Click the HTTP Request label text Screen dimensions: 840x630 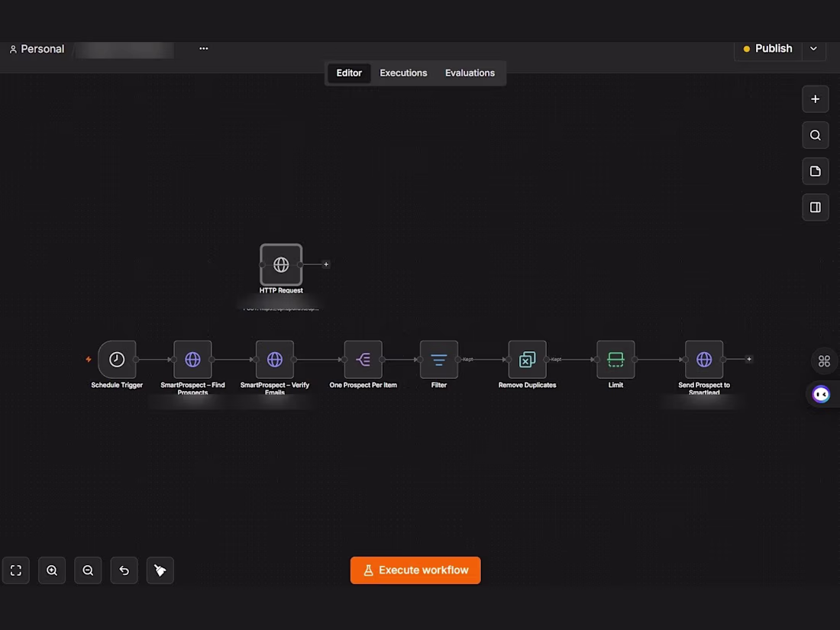[281, 290]
